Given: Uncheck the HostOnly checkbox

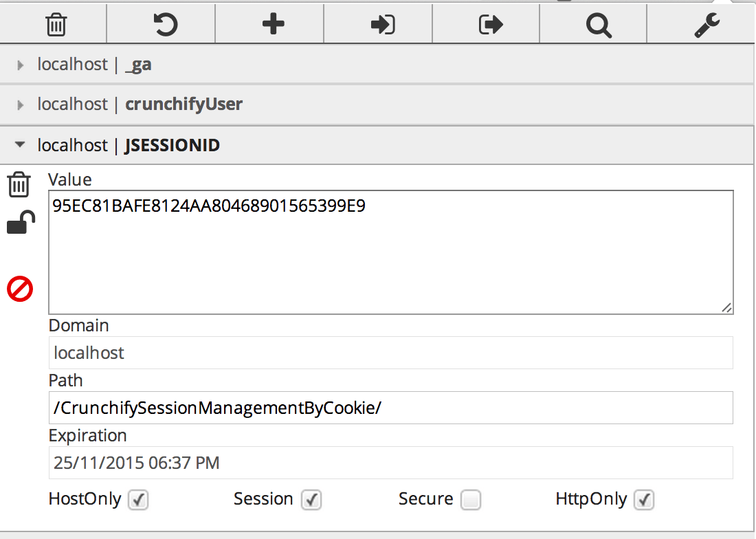Looking at the screenshot, I should coord(138,500).
